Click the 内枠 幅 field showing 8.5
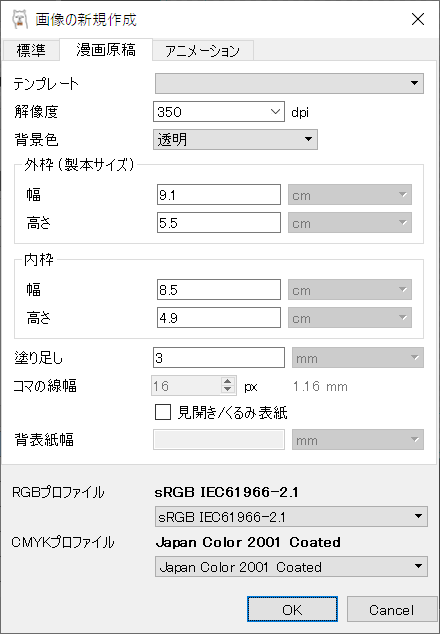The width and height of the screenshot is (440, 634). [x=219, y=290]
